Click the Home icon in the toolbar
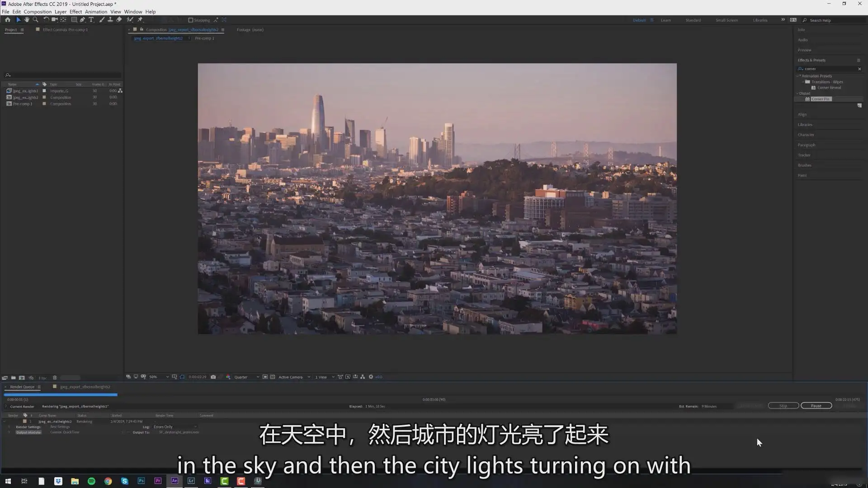868x488 pixels. pos(8,20)
